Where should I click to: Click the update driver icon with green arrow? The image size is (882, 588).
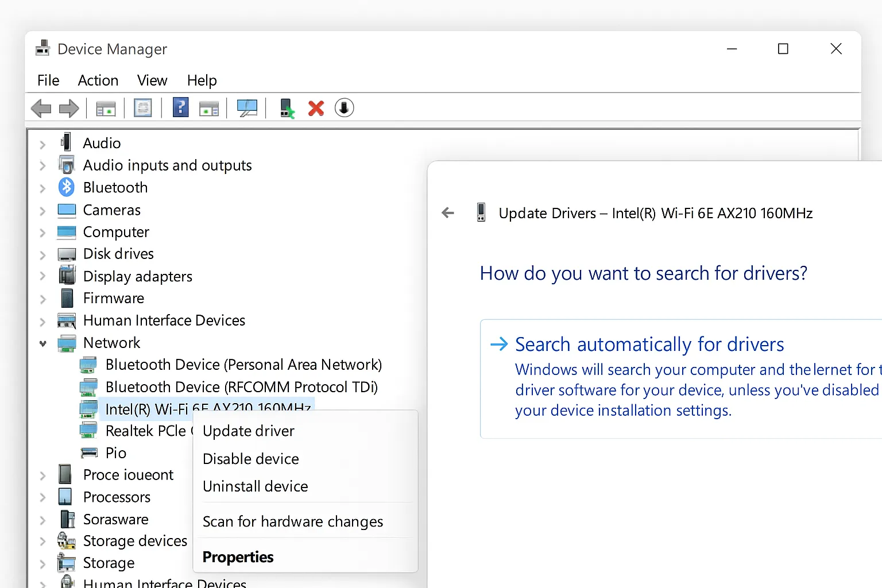(x=287, y=108)
